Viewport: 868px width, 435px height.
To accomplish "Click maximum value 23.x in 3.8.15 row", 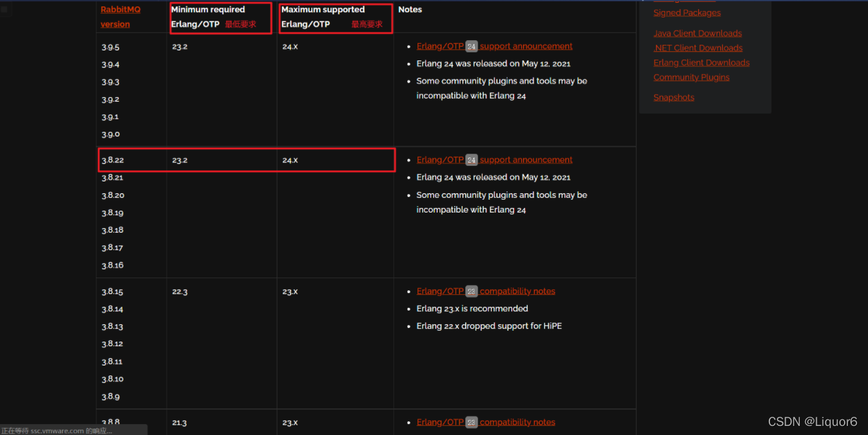I will point(290,292).
